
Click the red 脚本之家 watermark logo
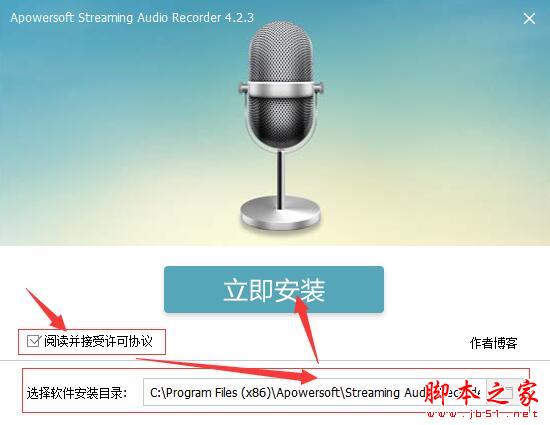click(481, 392)
